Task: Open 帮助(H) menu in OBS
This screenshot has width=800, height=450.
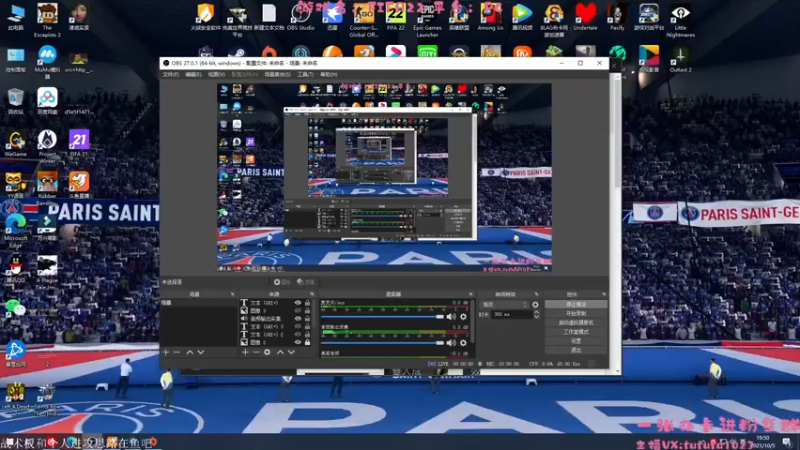Action: click(329, 74)
